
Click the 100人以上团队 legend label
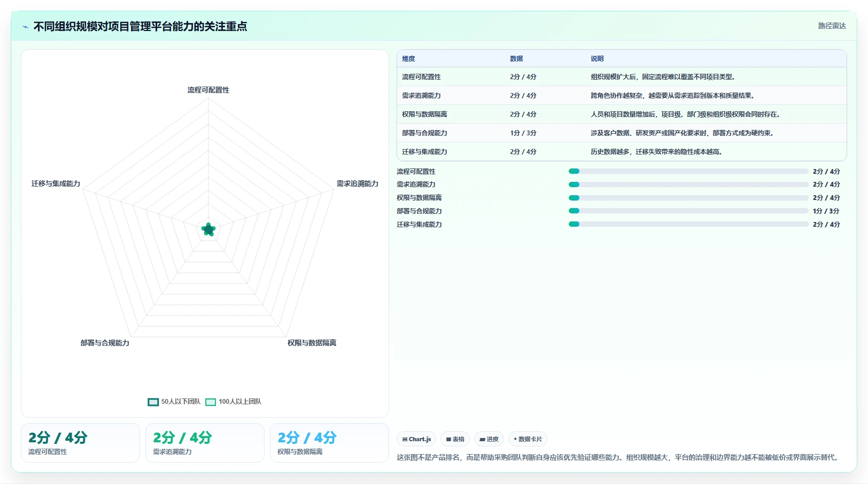[x=240, y=402]
